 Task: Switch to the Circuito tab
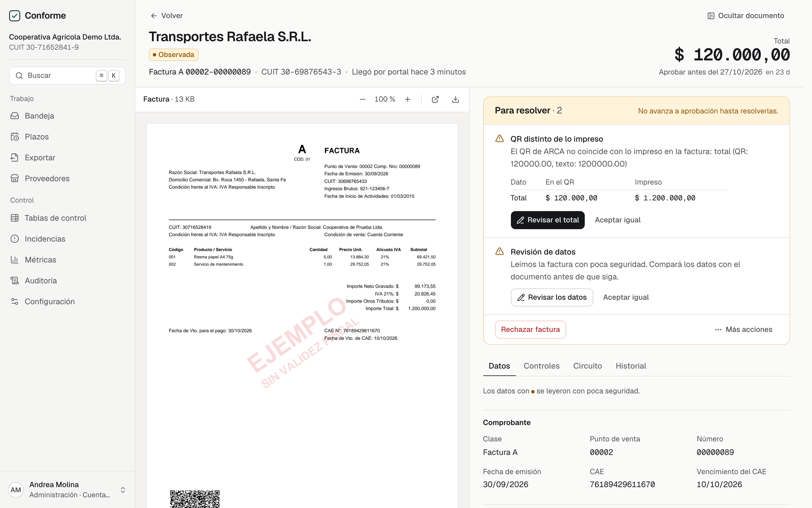click(x=588, y=366)
